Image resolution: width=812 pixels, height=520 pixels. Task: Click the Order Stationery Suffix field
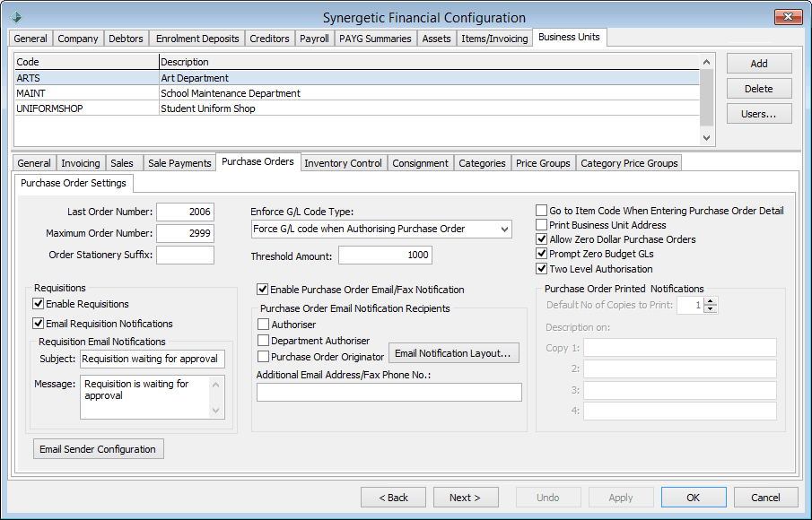[186, 256]
